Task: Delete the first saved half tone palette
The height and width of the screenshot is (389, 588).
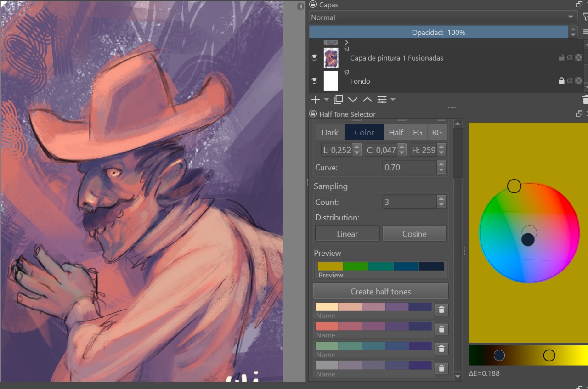Action: (441, 310)
